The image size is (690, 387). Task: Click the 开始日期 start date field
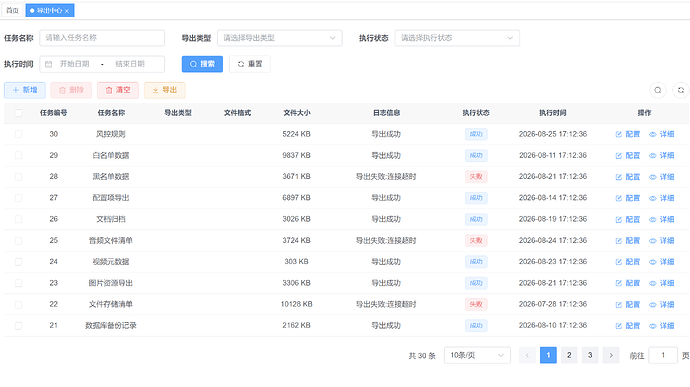[74, 64]
